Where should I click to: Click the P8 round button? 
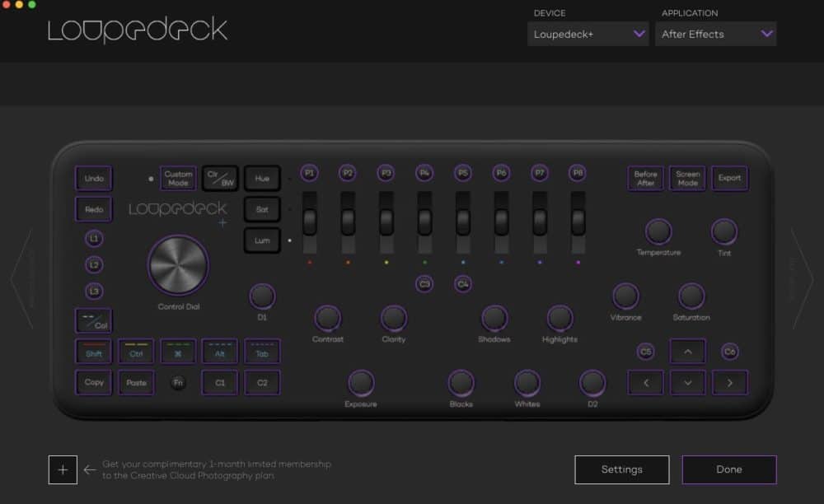point(578,173)
